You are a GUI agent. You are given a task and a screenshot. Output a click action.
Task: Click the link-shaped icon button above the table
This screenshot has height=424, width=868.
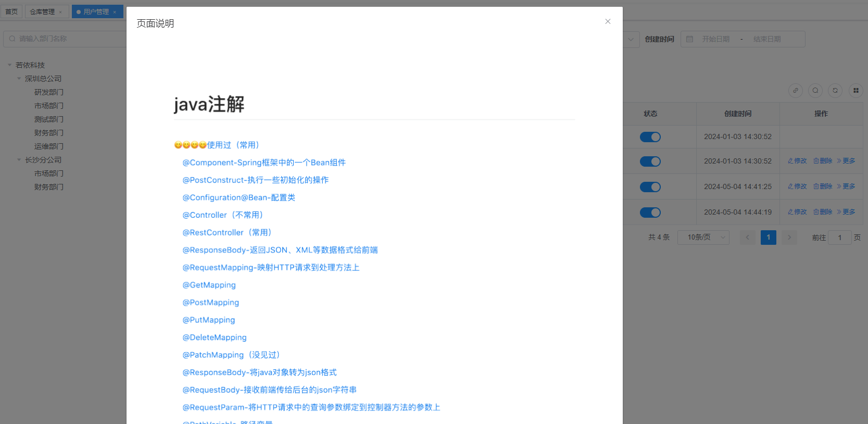796,91
